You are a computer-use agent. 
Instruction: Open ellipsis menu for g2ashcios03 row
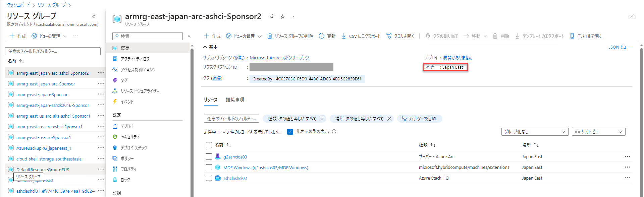[628, 156]
